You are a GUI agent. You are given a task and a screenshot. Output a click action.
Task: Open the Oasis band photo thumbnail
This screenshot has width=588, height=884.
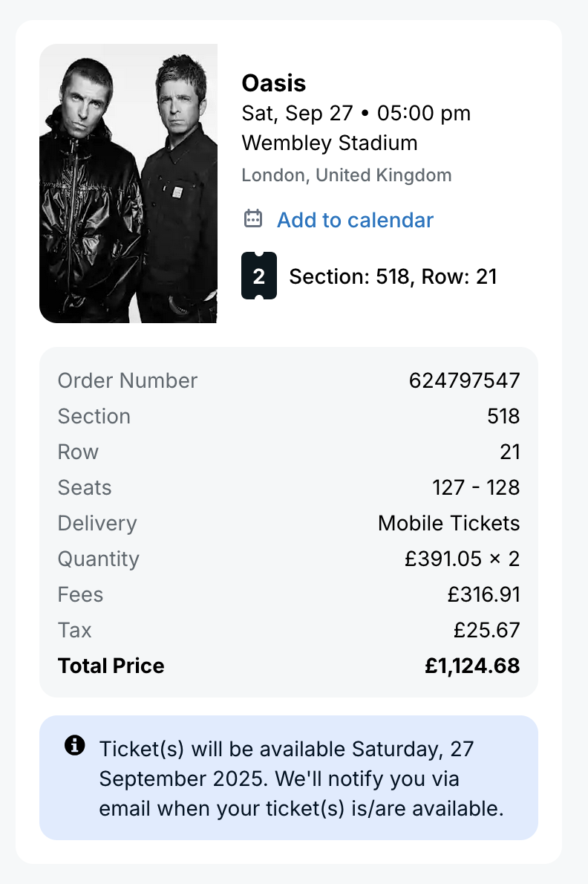click(x=128, y=183)
